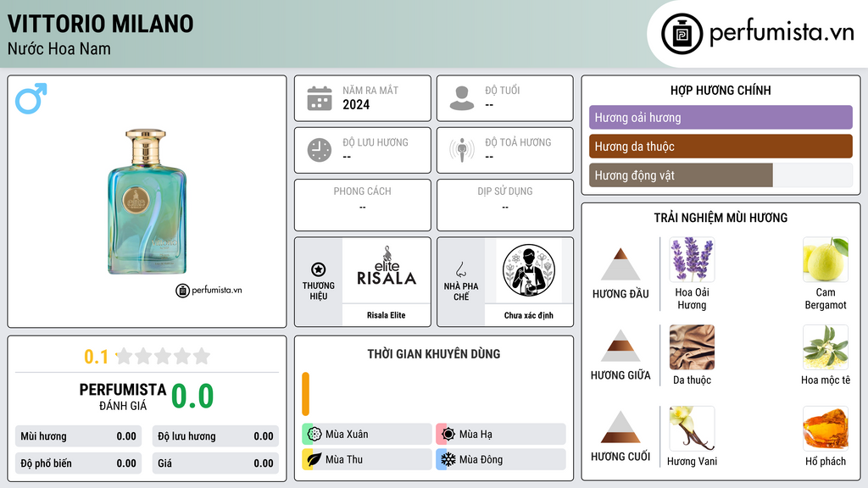Click the Trải nghiệm mùi hương heading
Viewport: 868px width, 488px height.
721,218
